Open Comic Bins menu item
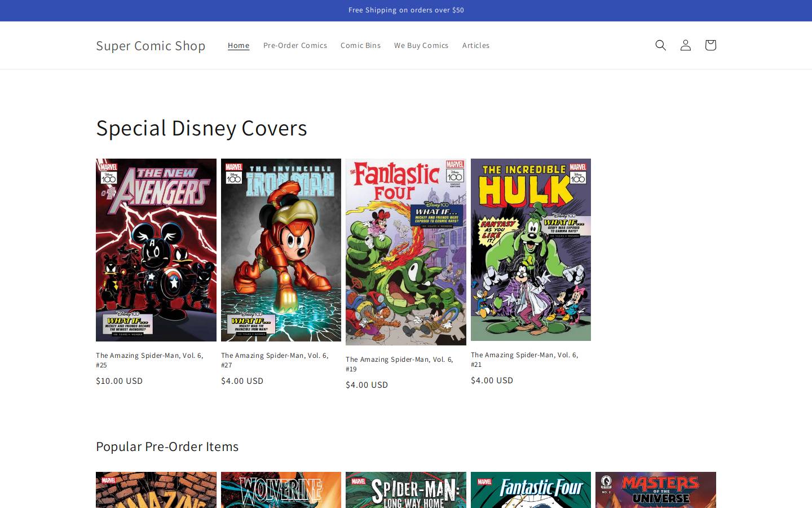The width and height of the screenshot is (812, 508). (x=360, y=45)
